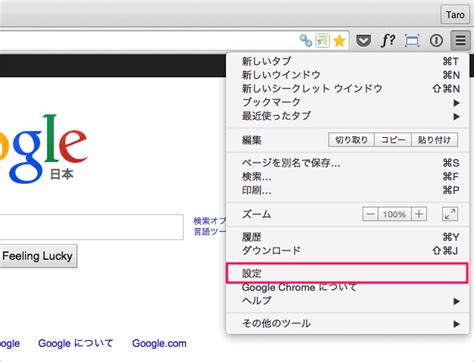This screenshot has width=474, height=362.
Task: Select 新しいタブ menu item
Action: (348, 61)
